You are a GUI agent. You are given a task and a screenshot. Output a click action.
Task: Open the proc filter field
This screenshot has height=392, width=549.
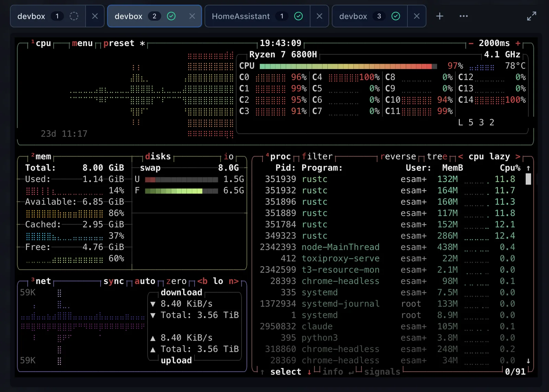pos(317,157)
